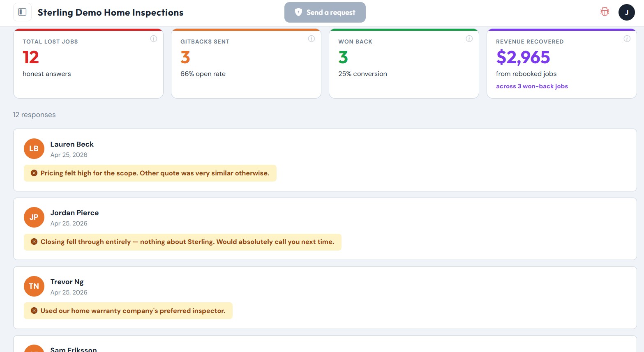This screenshot has height=352, width=644.
Task: Click Trevor Ng's home warranty inspector reason
Action: (128, 311)
